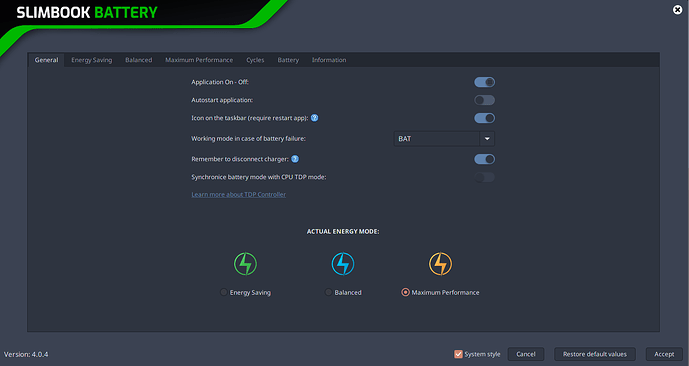
Task: Uncheck the System style checkbox
Action: pyautogui.click(x=458, y=354)
